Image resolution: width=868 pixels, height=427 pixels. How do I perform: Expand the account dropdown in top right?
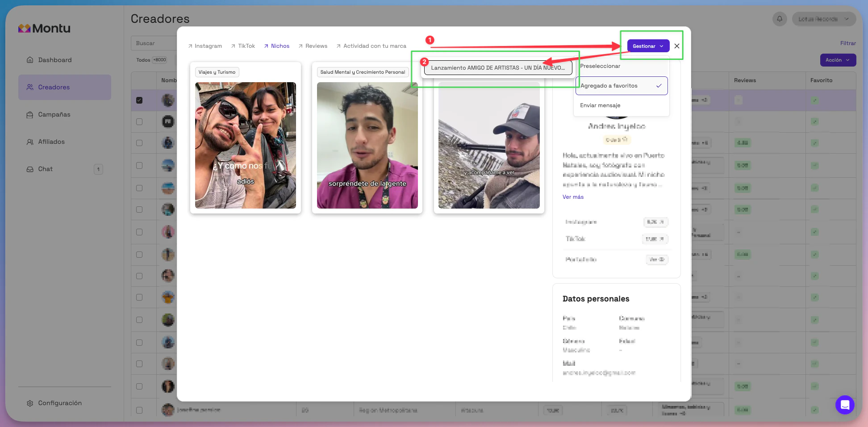824,19
